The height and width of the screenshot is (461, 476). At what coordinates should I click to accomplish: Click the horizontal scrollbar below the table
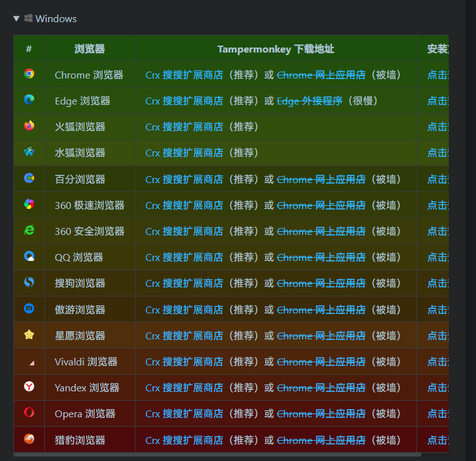217,455
